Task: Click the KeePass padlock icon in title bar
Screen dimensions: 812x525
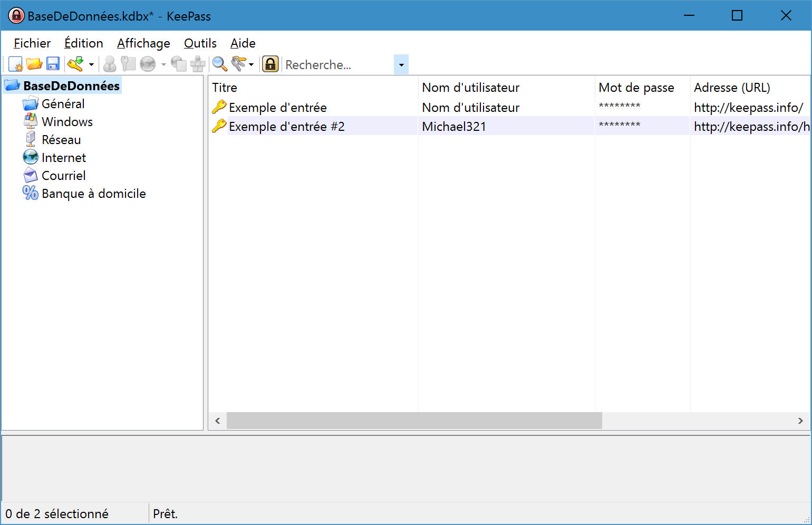Action: [16, 16]
